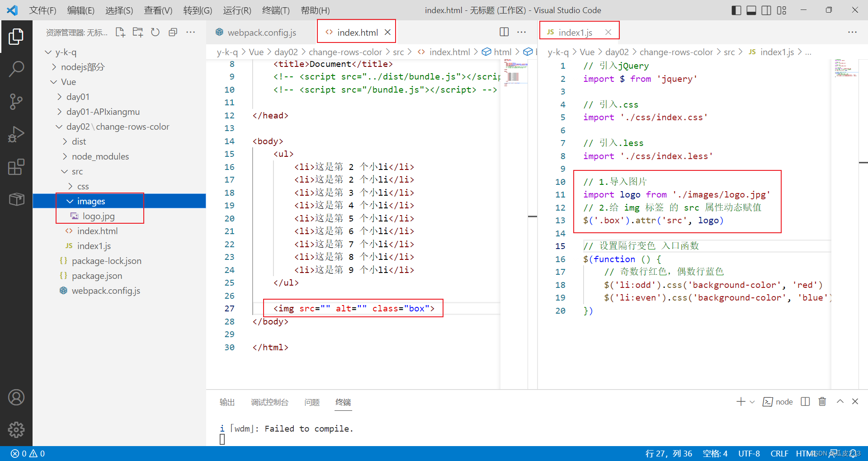
Task: Open Source Control view in activity bar
Action: click(16, 102)
